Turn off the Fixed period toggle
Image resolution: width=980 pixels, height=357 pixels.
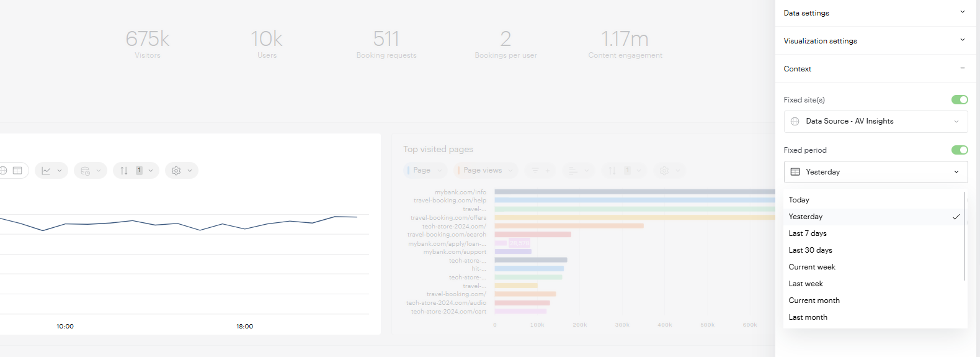click(960, 150)
